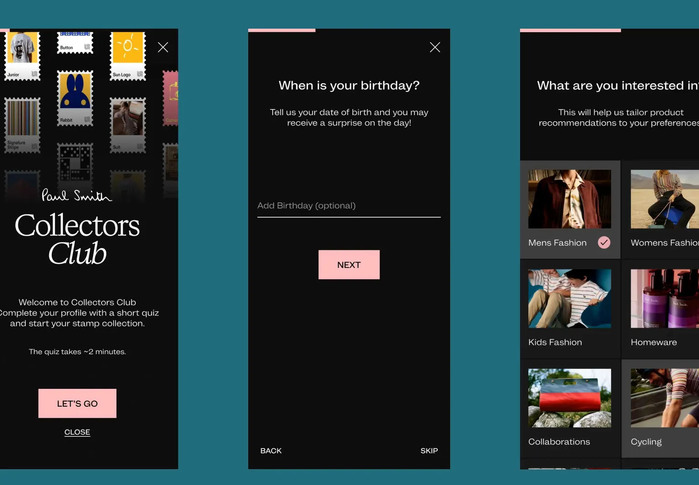This screenshot has width=699, height=485.
Task: Close the birthday question screen
Action: [434, 47]
